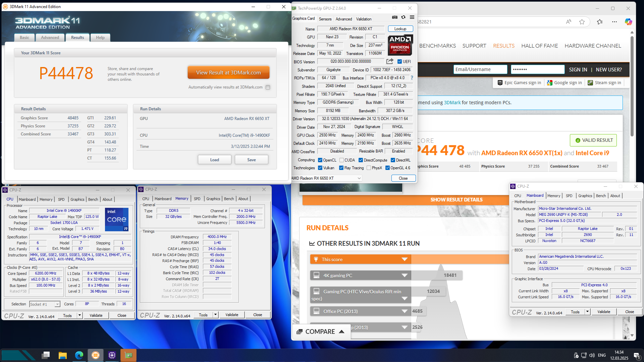Click the volume icon in system tray
The image size is (644, 362).
[592, 355]
